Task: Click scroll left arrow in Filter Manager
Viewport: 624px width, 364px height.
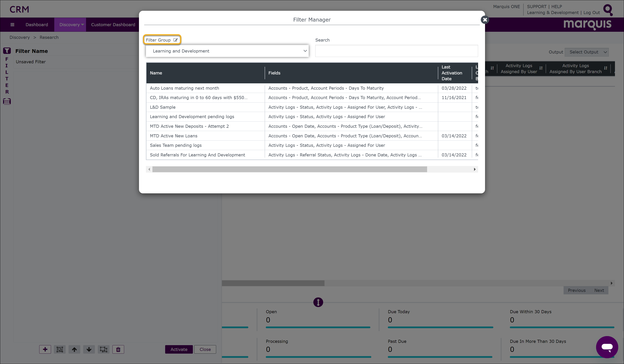Action: pyautogui.click(x=149, y=169)
